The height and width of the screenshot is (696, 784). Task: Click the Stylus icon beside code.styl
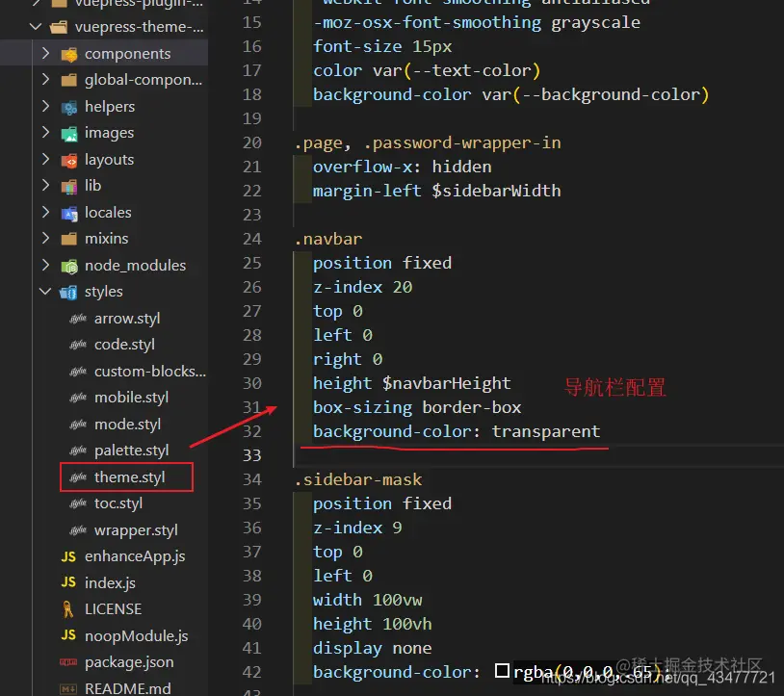pyautogui.click(x=78, y=345)
